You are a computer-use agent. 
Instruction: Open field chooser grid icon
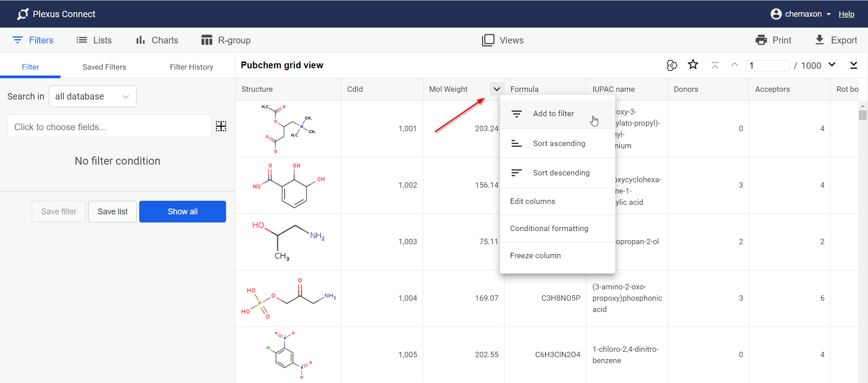[x=221, y=126]
